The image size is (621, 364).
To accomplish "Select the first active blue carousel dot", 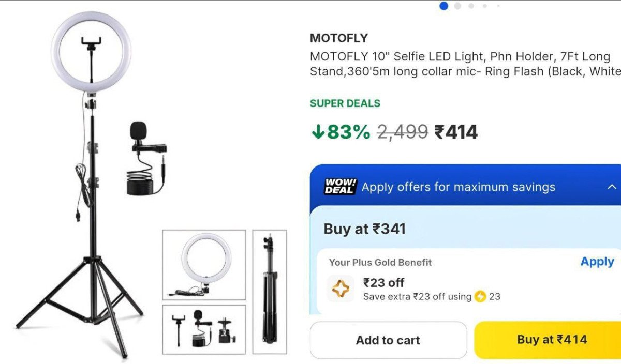I will 443,6.
